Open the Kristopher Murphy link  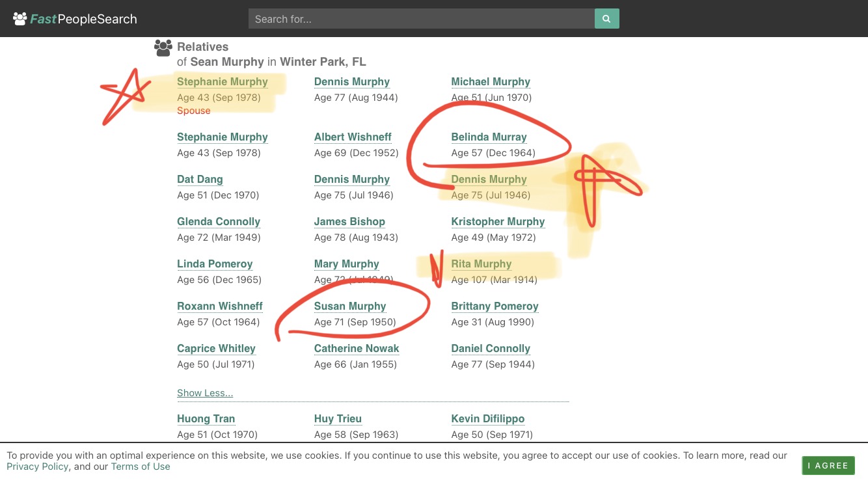click(498, 222)
